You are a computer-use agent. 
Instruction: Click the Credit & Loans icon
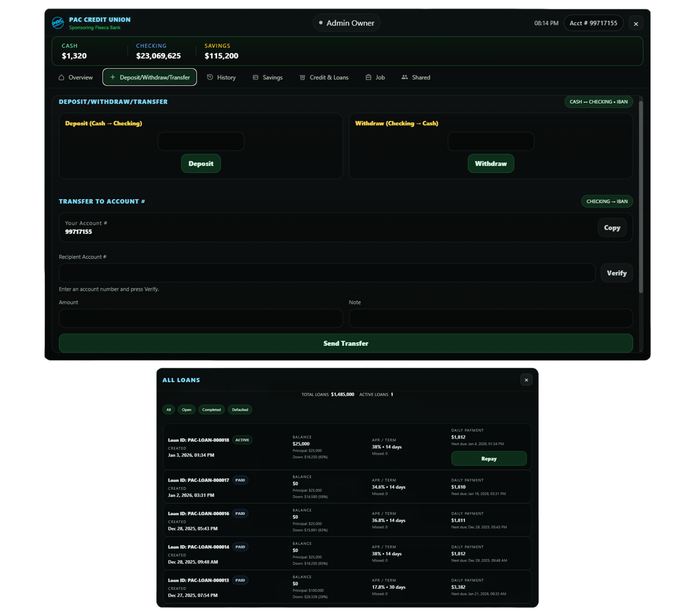coord(302,77)
